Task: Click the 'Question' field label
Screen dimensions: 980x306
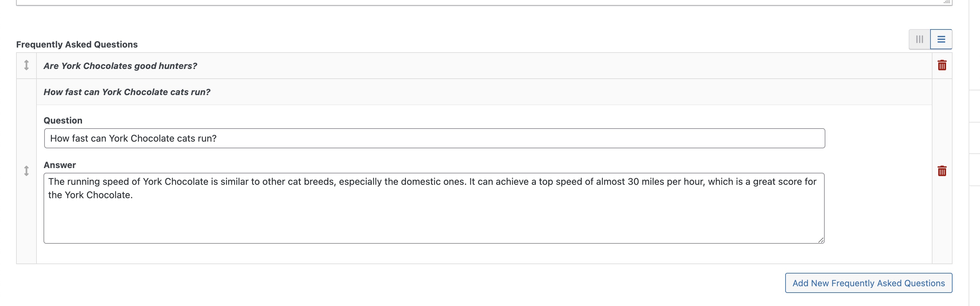Action: click(x=63, y=121)
